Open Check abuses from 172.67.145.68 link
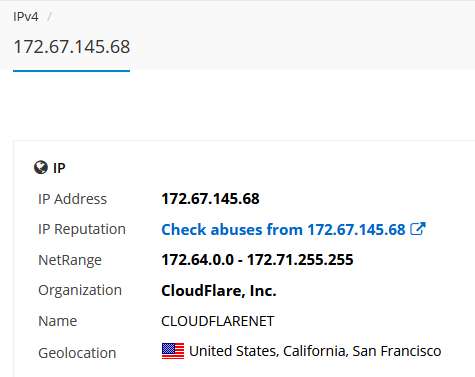Image resolution: width=475 pixels, height=377 pixels. [x=283, y=229]
